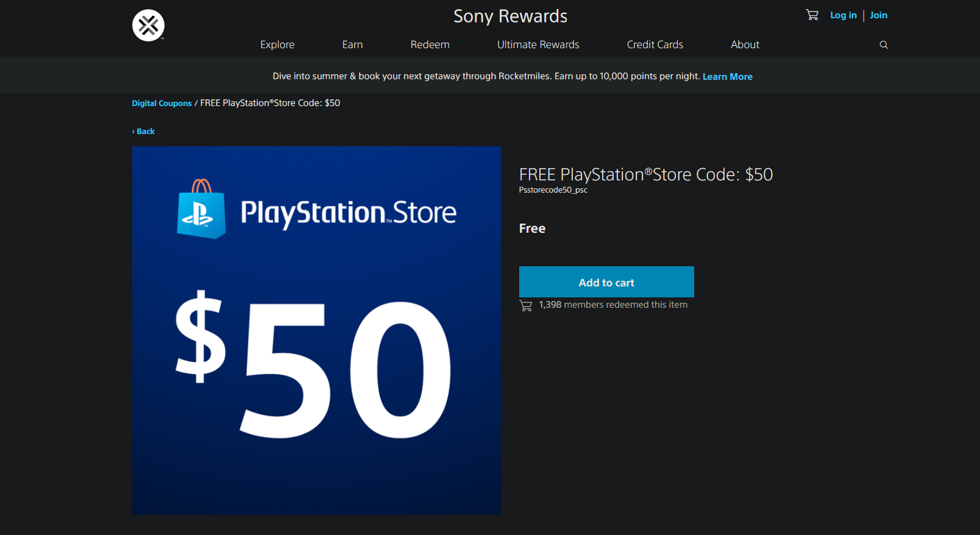Click the Sony Rewards title text
The height and width of the screenshot is (535, 980).
click(510, 16)
